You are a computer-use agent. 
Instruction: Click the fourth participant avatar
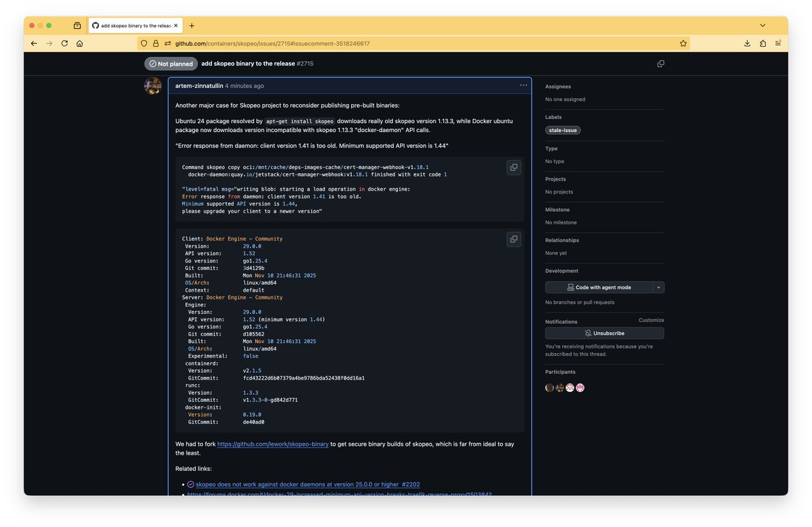click(580, 388)
